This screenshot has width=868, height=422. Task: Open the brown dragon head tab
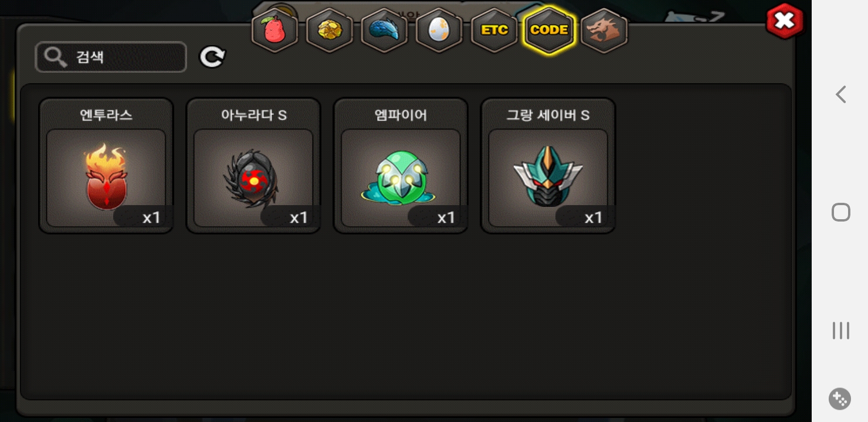604,30
